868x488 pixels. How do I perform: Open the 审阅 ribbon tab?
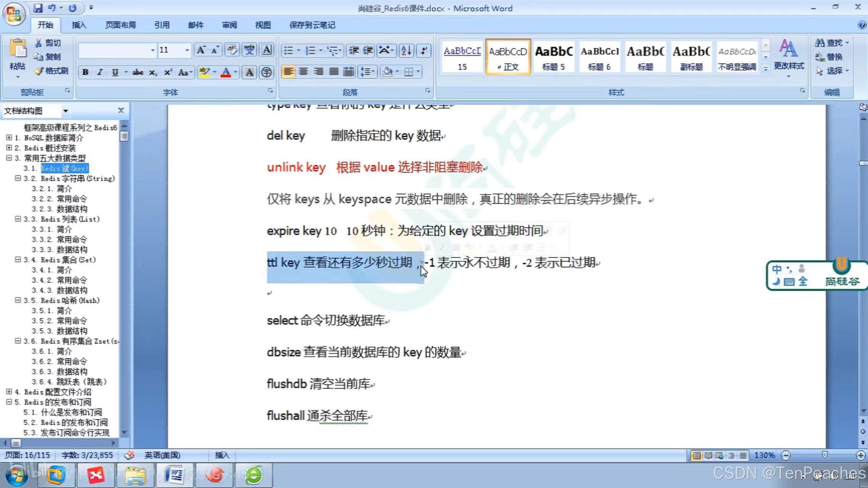(229, 25)
